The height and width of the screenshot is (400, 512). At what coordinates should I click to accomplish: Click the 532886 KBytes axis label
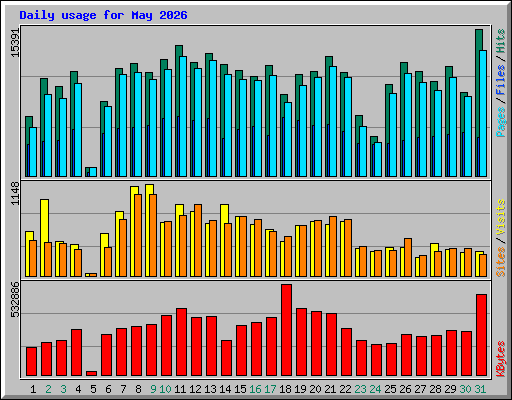[x=15, y=299]
